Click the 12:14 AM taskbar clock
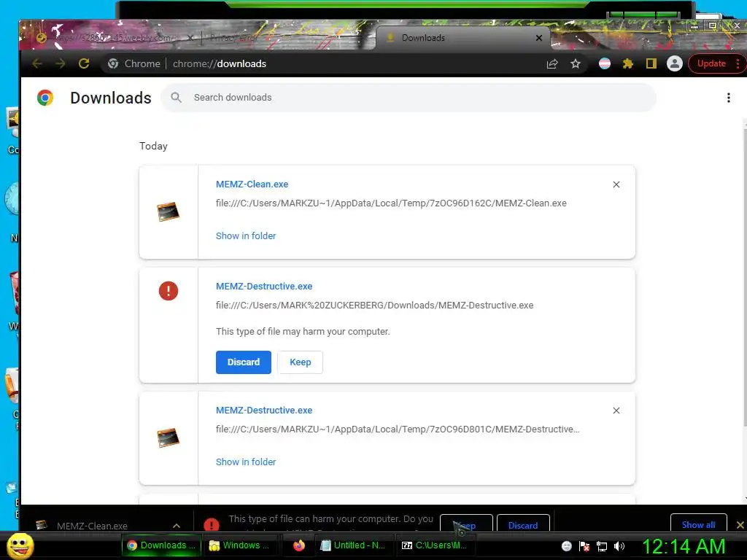 684,547
